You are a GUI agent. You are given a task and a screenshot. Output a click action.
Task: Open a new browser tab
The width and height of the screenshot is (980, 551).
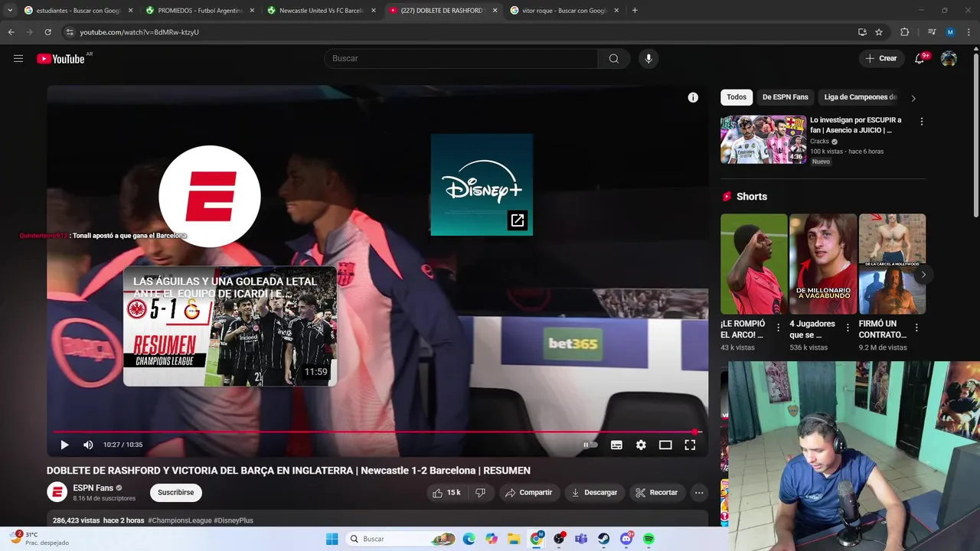(x=635, y=11)
